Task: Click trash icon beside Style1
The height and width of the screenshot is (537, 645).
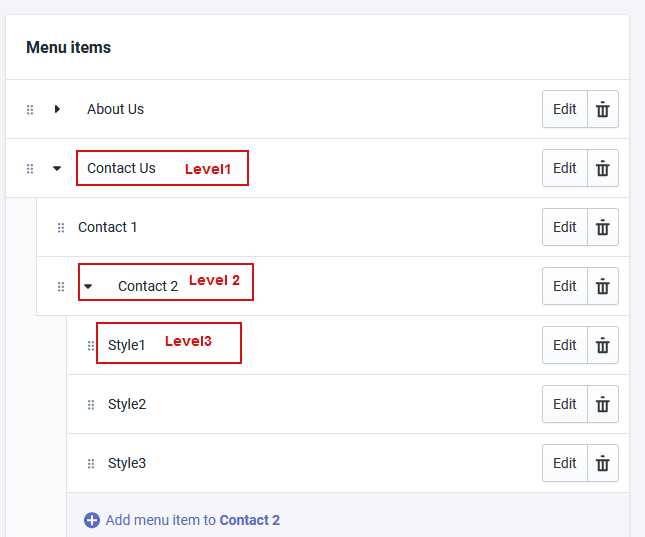Action: [602, 345]
